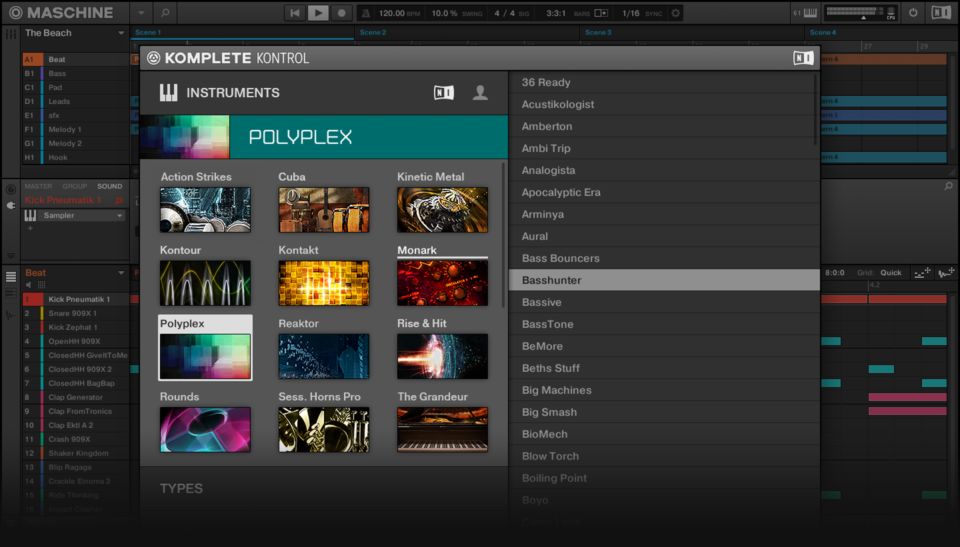Open the search magnifier in the Maschine header
The image size is (960, 547).
[x=165, y=13]
